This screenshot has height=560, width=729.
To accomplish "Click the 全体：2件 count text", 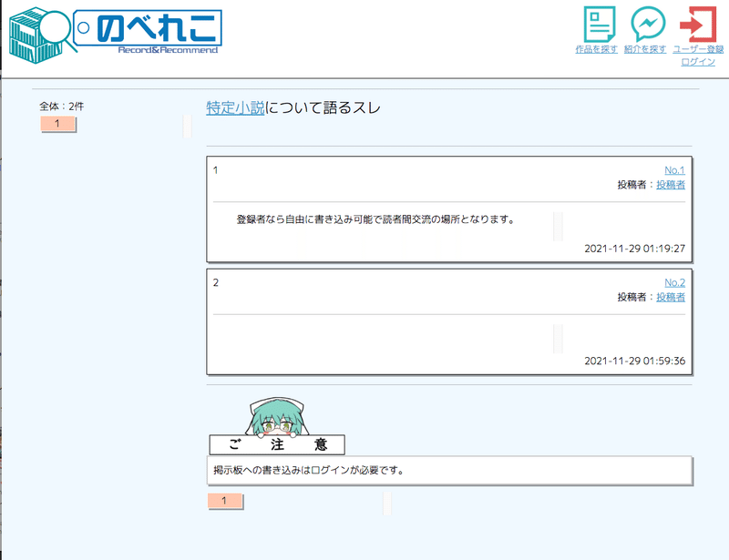I will pyautogui.click(x=61, y=107).
